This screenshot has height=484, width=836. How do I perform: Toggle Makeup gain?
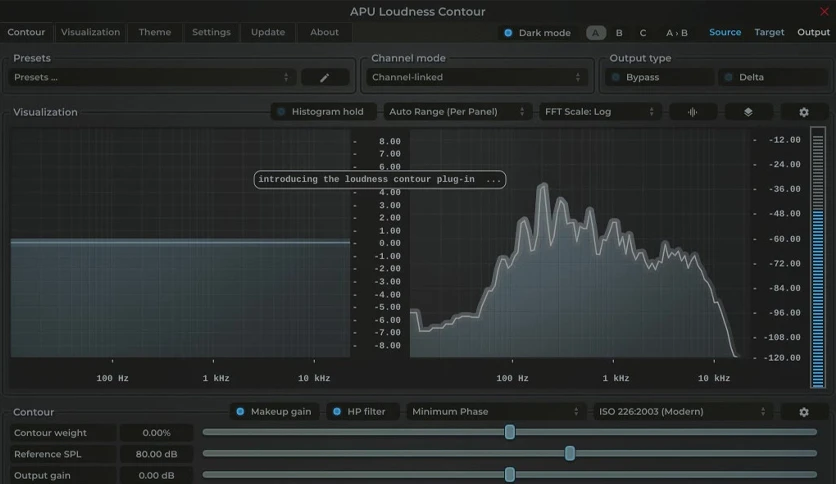274,412
